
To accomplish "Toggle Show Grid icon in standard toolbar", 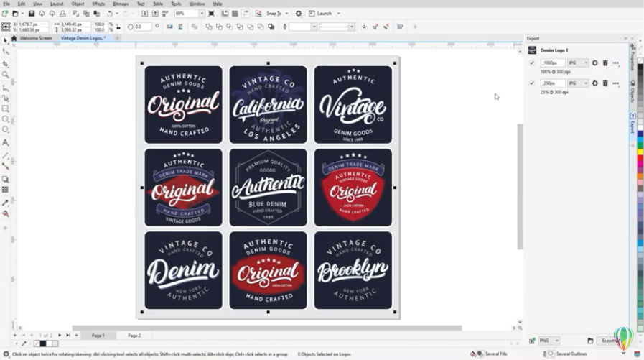I will 235,14.
